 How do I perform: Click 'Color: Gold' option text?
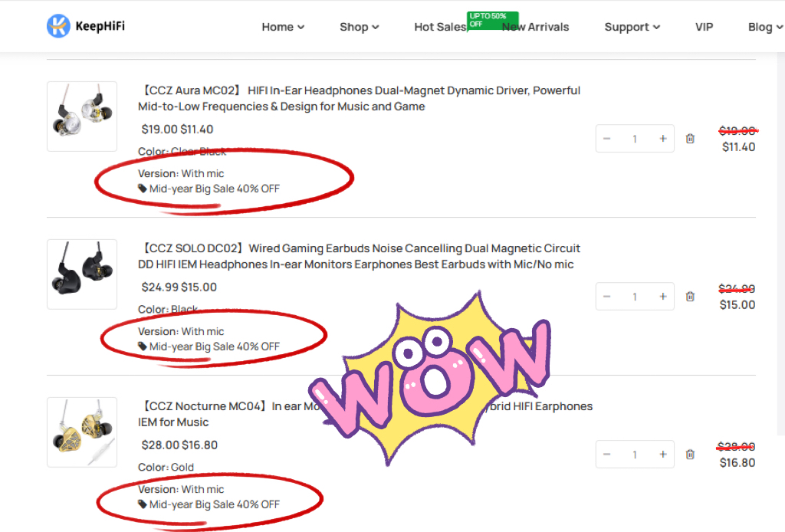pyautogui.click(x=166, y=467)
